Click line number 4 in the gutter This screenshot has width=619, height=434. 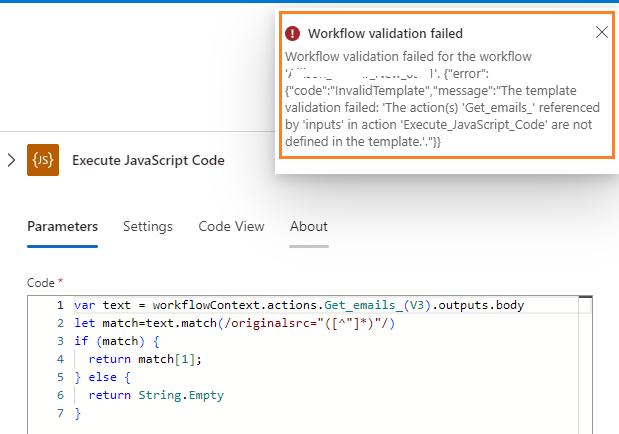pyautogui.click(x=60, y=359)
